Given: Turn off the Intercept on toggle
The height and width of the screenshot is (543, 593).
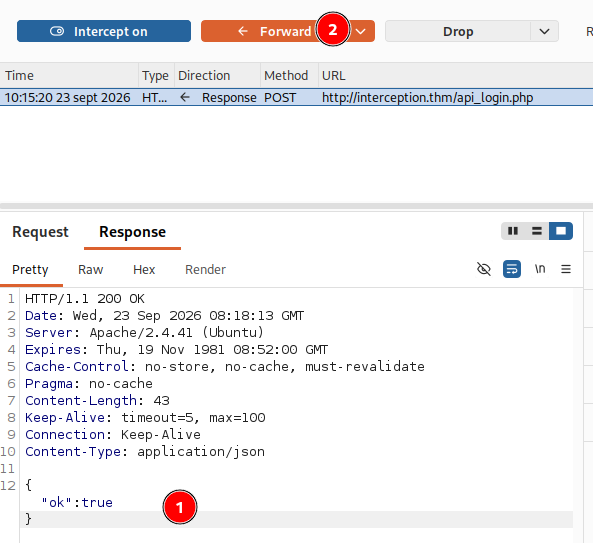Looking at the screenshot, I should coord(104,31).
